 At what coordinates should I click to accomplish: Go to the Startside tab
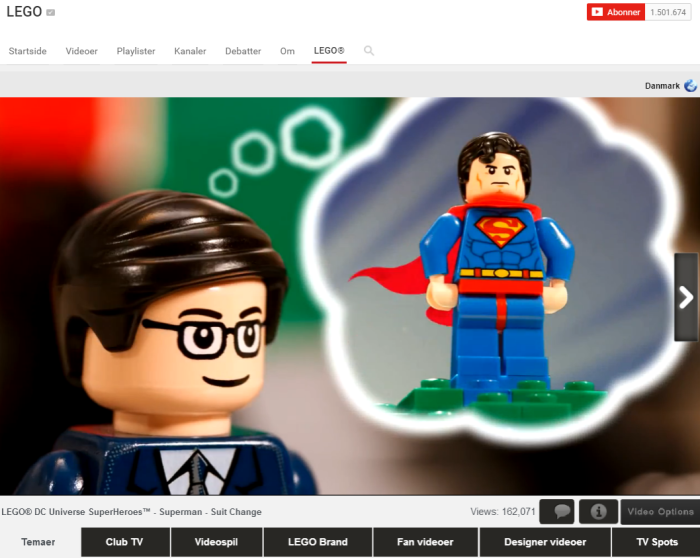28,51
